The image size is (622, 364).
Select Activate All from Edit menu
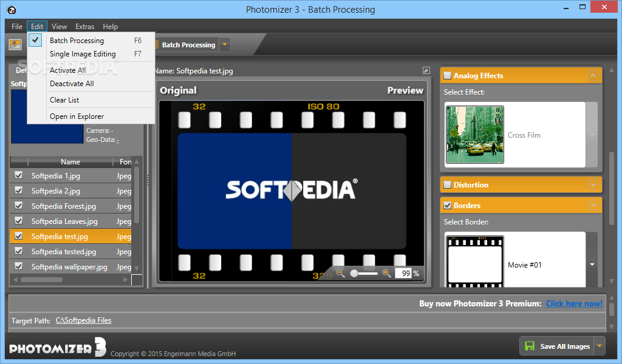pyautogui.click(x=91, y=70)
